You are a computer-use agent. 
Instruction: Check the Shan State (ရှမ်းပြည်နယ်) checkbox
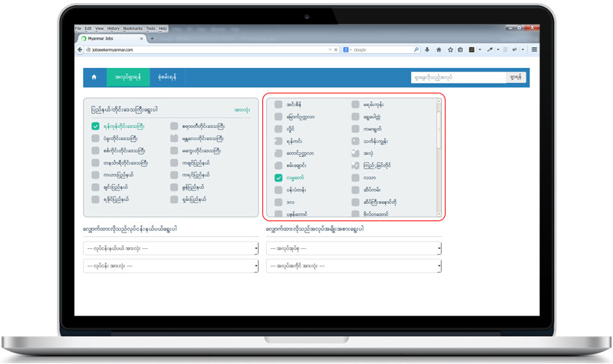174,199
